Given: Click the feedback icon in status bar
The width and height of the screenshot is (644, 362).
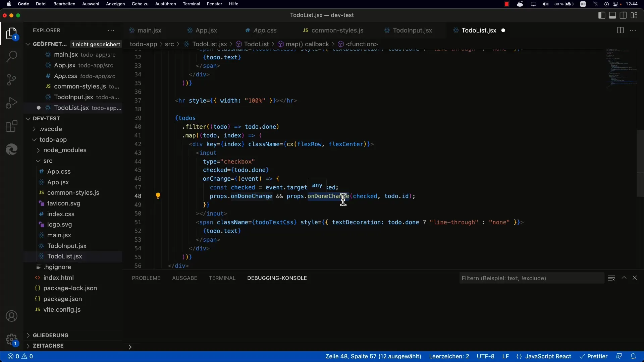Looking at the screenshot, I should pyautogui.click(x=619, y=356).
